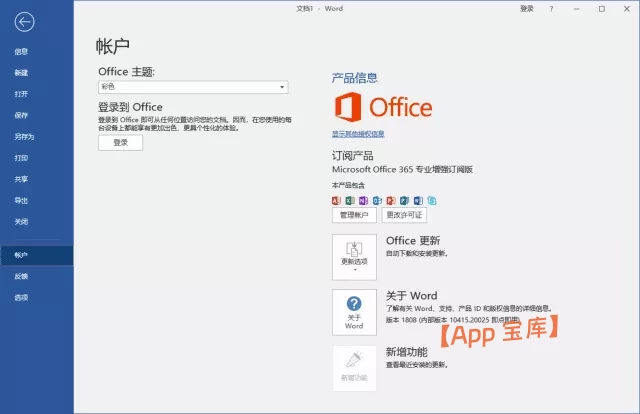Click the 版本 1808 version line

(x=453, y=320)
